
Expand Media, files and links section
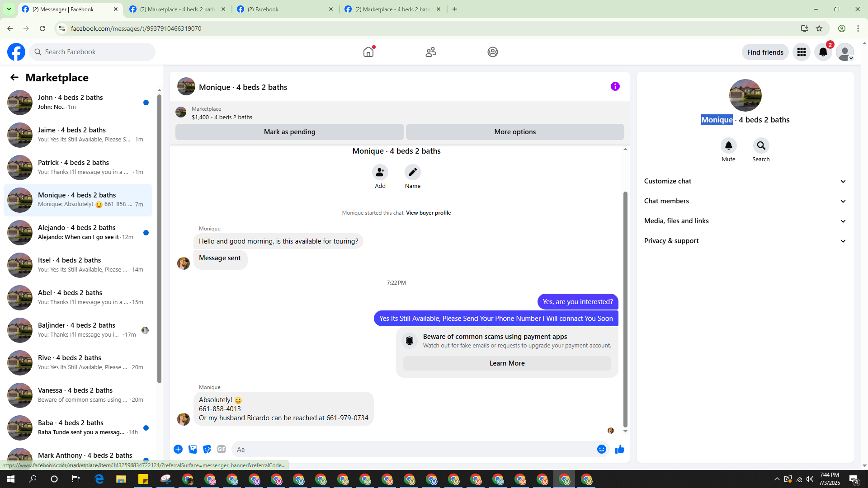pos(745,221)
